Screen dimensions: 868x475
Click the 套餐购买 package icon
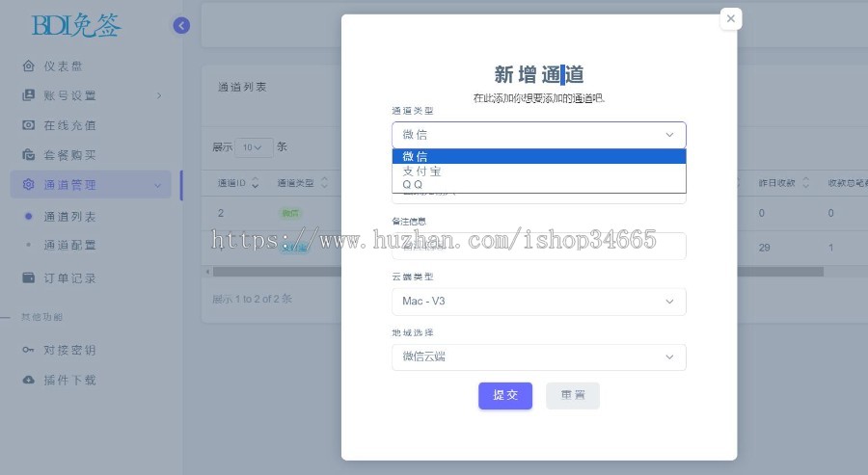click(x=28, y=154)
